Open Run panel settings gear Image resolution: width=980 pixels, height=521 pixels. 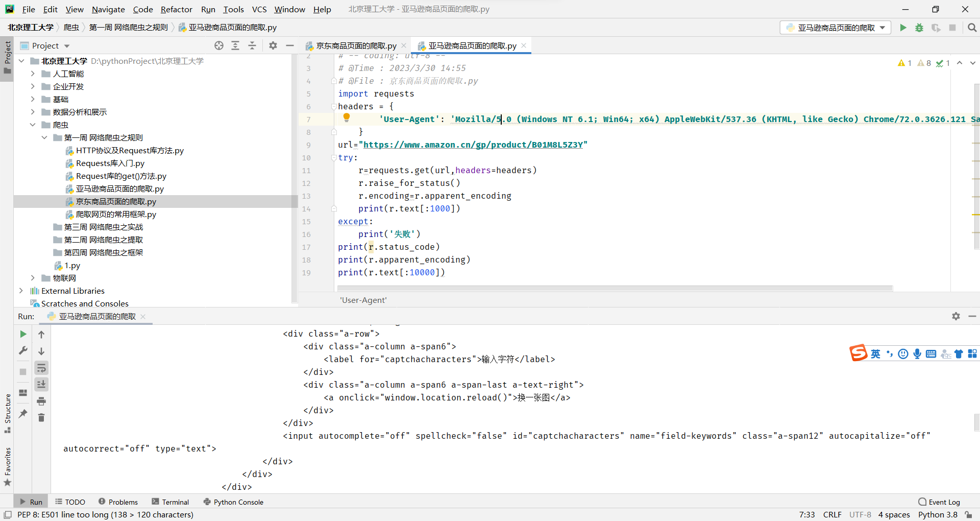point(956,316)
